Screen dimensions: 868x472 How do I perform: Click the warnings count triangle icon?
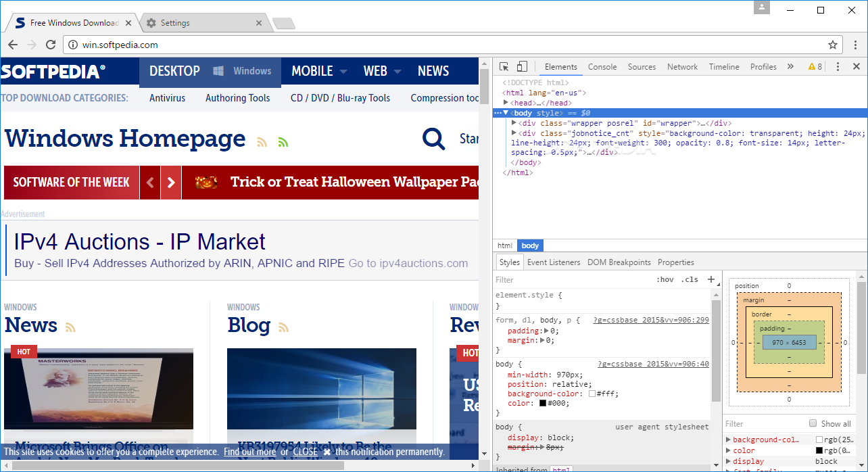[x=812, y=67]
